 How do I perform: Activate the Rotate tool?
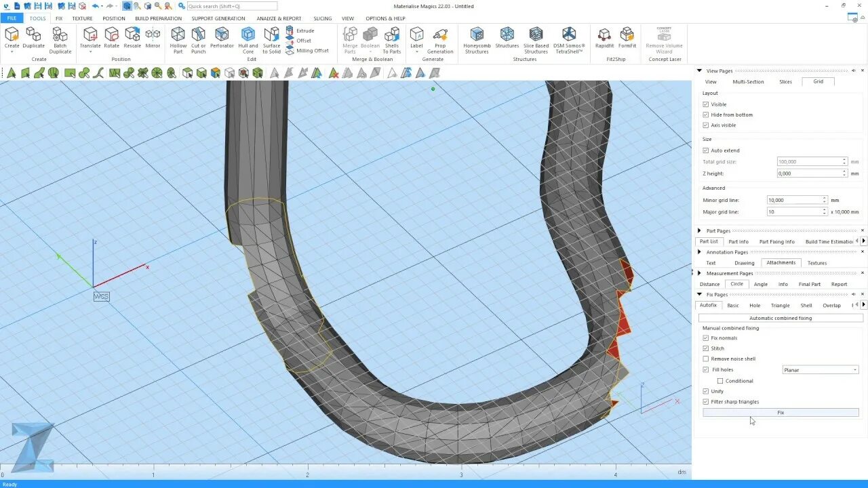click(x=111, y=39)
